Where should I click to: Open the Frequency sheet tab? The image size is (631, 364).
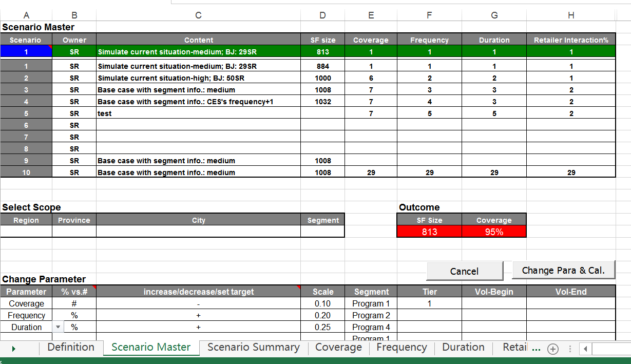401,348
